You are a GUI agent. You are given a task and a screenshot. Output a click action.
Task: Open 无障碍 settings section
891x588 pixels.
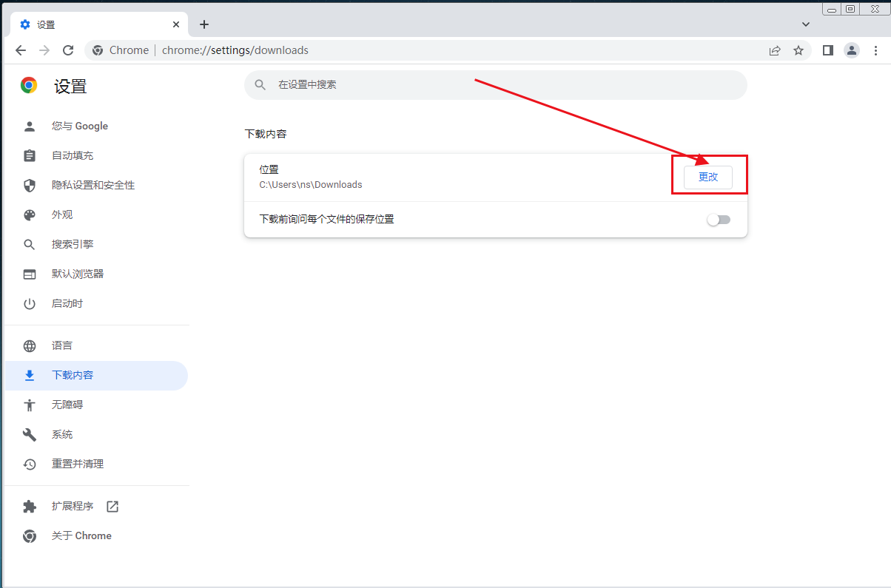pyautogui.click(x=96, y=405)
